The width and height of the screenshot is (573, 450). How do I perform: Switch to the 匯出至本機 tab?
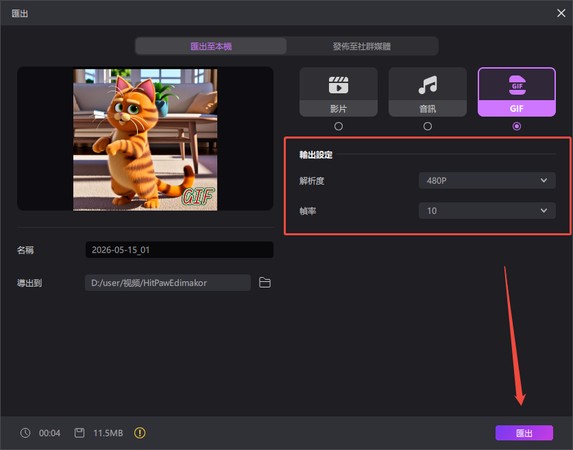coord(211,46)
